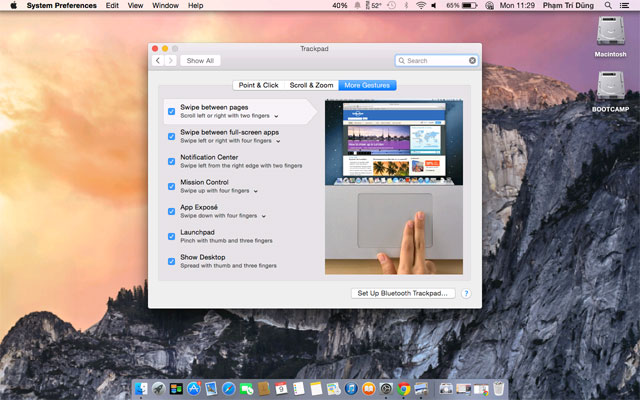Click battery 65% indicator in menu bar
The width and height of the screenshot is (640, 400).
[x=461, y=5]
